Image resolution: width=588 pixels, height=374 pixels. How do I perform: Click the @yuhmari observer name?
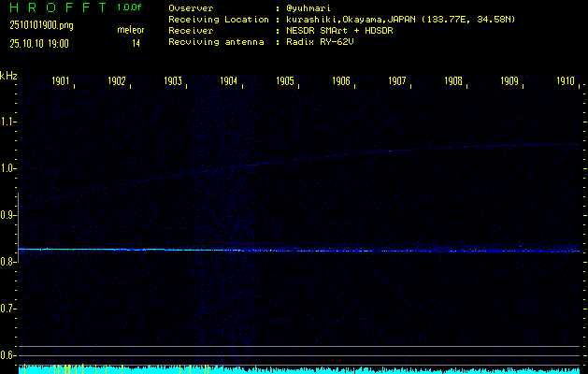314,8
